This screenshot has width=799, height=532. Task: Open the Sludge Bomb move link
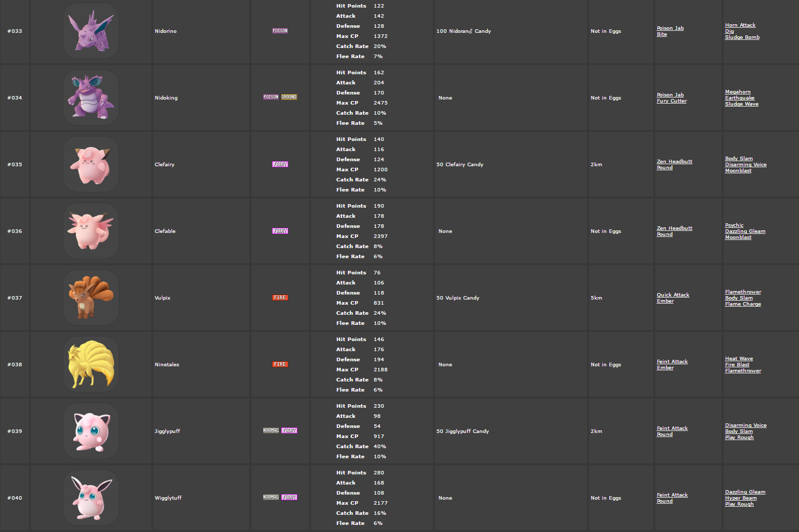[x=742, y=37]
